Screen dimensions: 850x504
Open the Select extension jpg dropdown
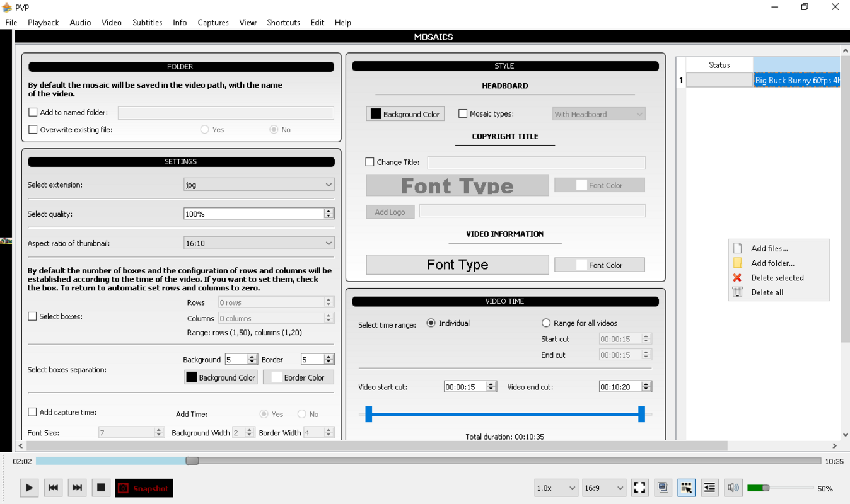click(x=259, y=185)
